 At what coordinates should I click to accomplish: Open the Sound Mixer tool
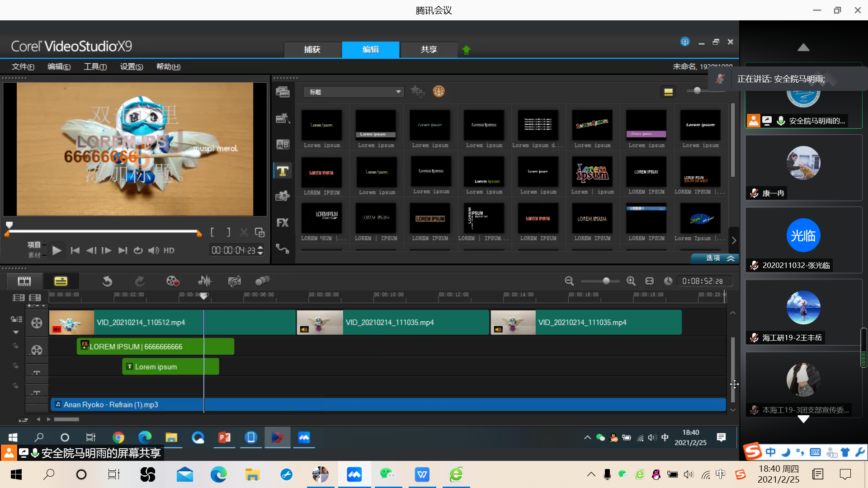[x=205, y=281]
